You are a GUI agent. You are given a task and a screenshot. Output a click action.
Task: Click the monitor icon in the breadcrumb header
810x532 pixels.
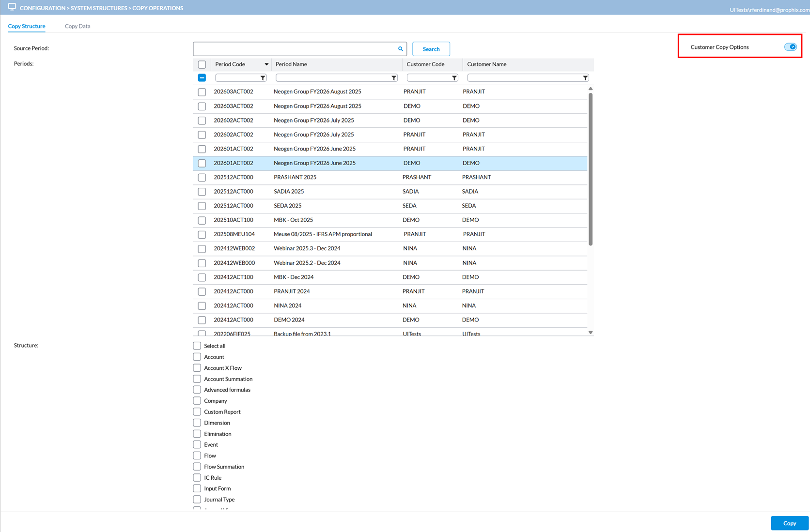tap(12, 7)
